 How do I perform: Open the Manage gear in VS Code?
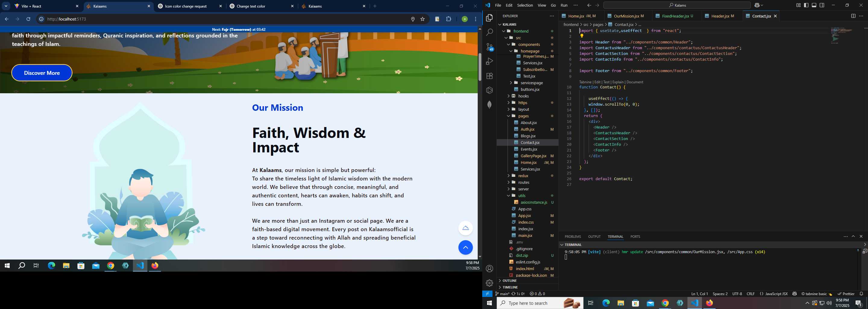coord(489,283)
